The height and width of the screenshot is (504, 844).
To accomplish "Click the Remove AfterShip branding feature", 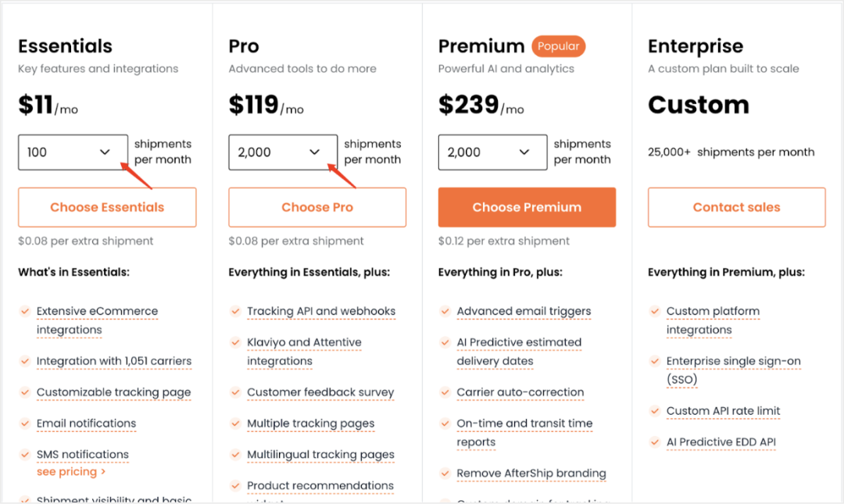I will [531, 474].
